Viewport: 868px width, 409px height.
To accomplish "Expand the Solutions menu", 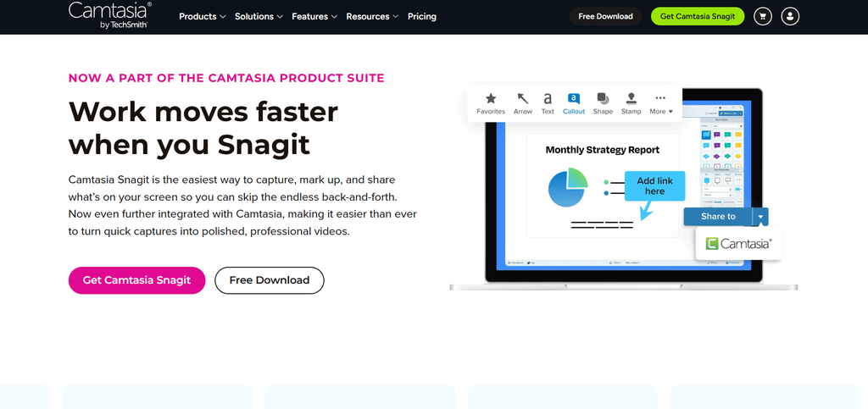I will [x=259, y=17].
